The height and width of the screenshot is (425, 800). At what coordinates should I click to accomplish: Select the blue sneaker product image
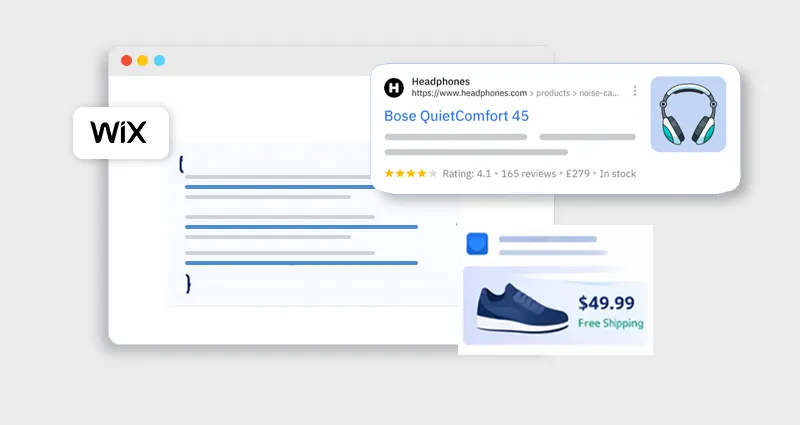[522, 308]
